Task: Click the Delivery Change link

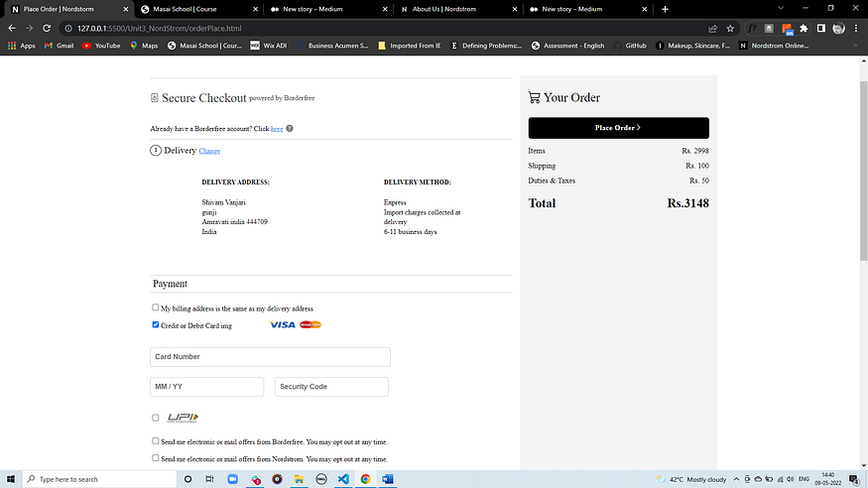Action: click(209, 151)
